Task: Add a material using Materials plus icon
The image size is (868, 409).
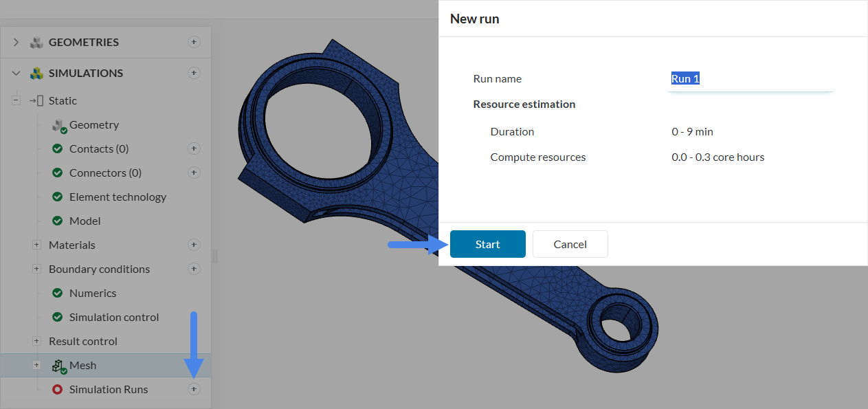Action: [x=194, y=245]
